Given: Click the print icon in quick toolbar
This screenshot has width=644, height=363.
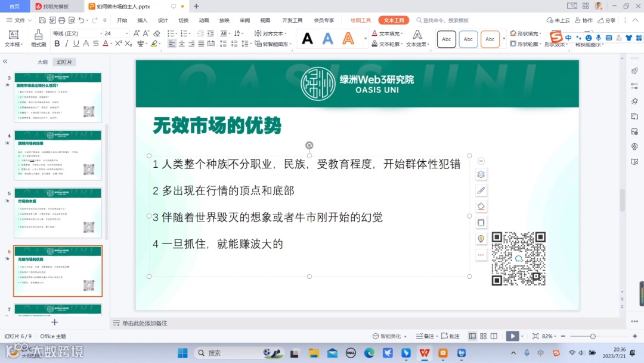Looking at the screenshot, I should (61, 20).
